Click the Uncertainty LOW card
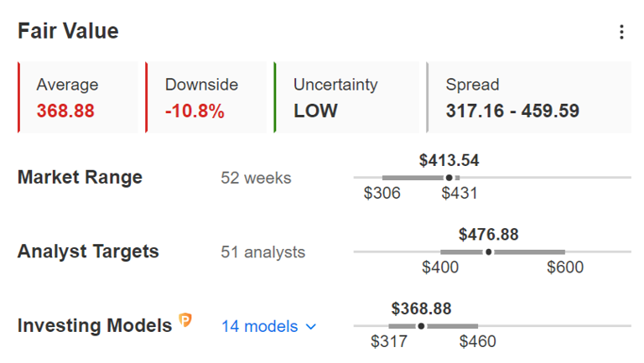Image resolution: width=644 pixels, height=363 pixels. [347, 97]
